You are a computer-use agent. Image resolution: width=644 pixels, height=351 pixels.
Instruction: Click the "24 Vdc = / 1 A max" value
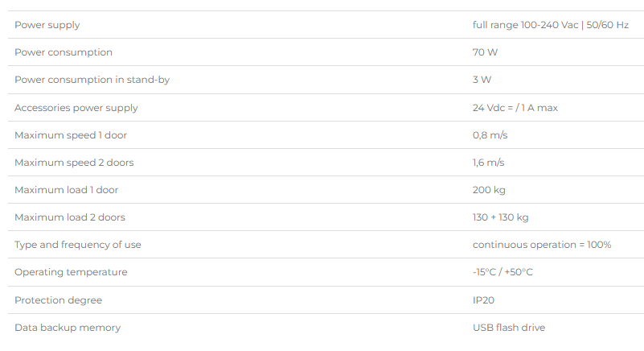[515, 108]
